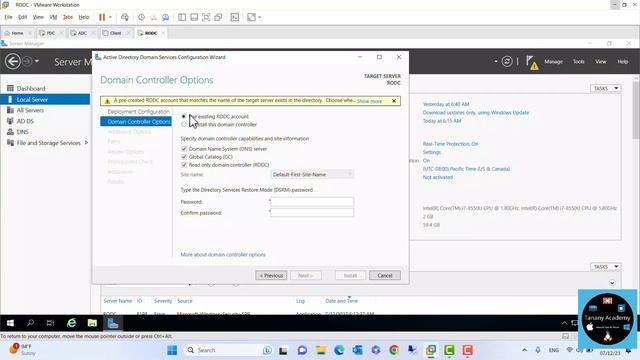Enter VMware full screen mode icon
Screen dimensions: 640x360
pyautogui.click(x=206, y=17)
